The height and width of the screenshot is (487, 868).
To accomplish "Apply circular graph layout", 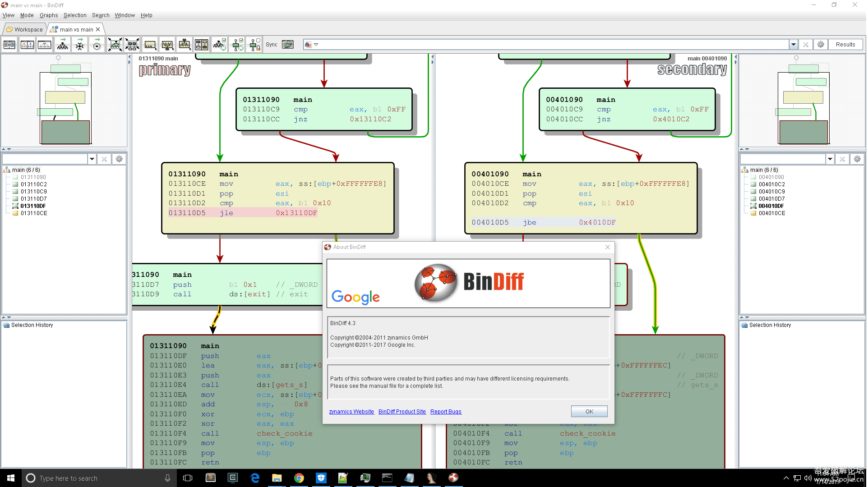I will coord(97,45).
